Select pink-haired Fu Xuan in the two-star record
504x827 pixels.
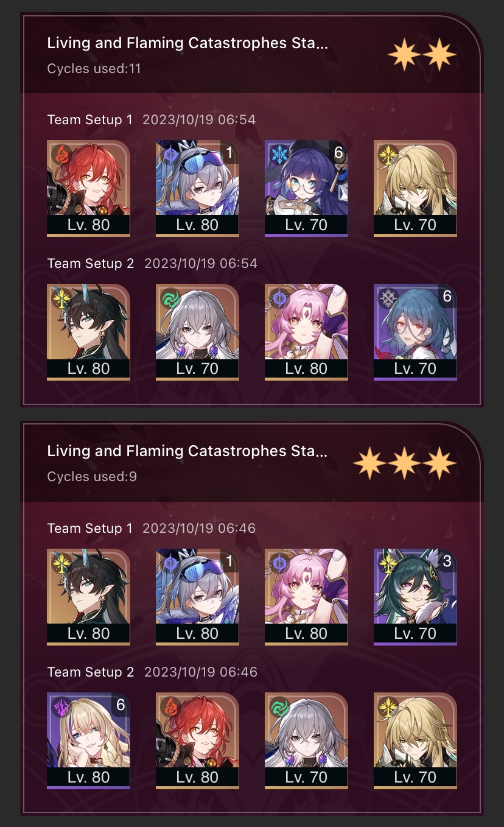(x=306, y=332)
